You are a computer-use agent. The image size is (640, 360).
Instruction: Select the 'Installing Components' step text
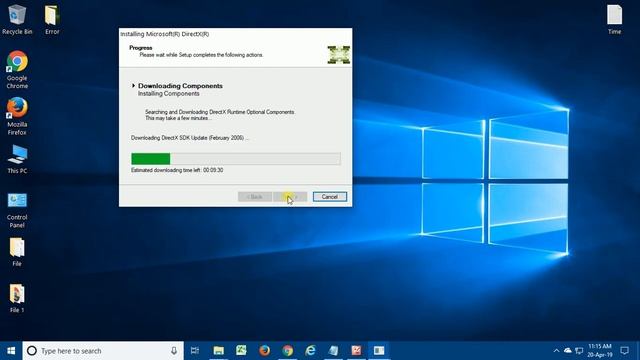[x=169, y=93]
